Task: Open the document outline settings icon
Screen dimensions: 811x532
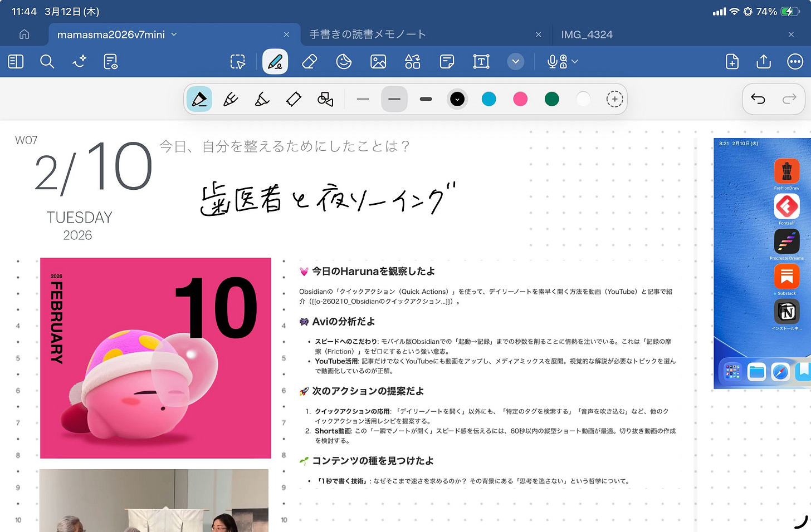Action: coord(110,61)
